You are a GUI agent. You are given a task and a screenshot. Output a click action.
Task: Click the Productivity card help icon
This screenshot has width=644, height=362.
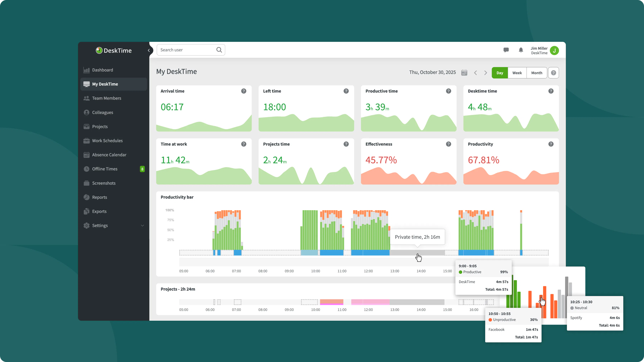pos(551,144)
